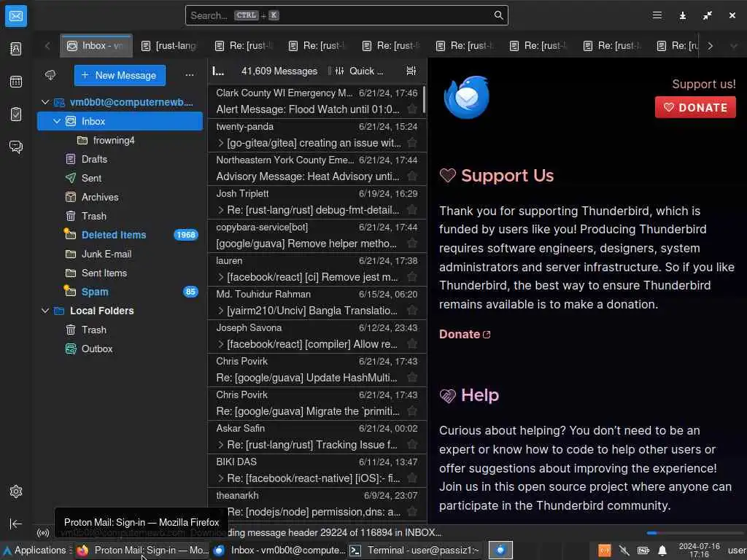The width and height of the screenshot is (747, 560).
Task: Open message list display options
Action: pyautogui.click(x=411, y=71)
